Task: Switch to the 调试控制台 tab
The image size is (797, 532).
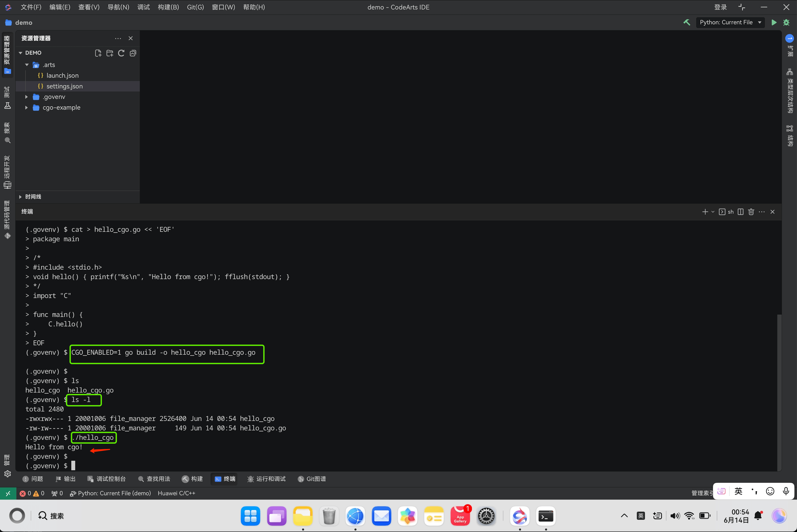Action: tap(107, 479)
